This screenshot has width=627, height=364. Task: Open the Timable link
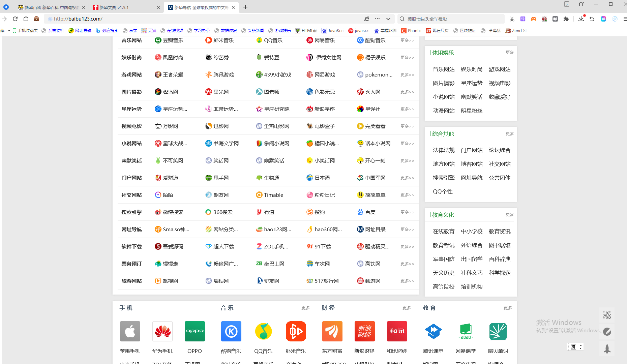270,195
